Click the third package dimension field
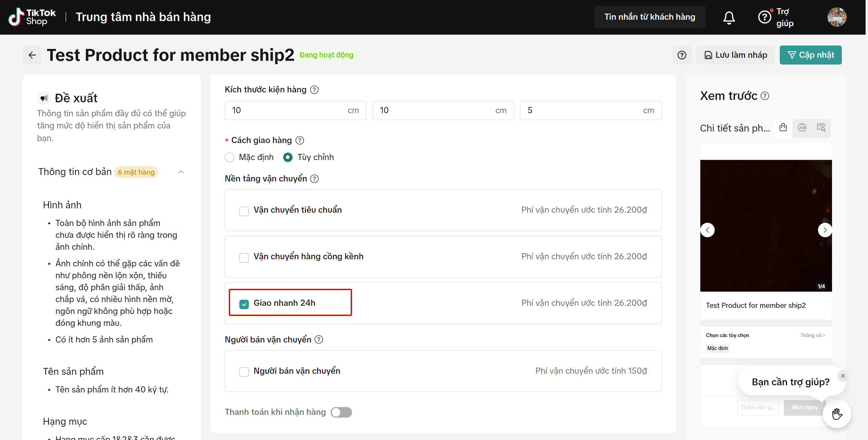The height and width of the screenshot is (440, 868). click(590, 110)
